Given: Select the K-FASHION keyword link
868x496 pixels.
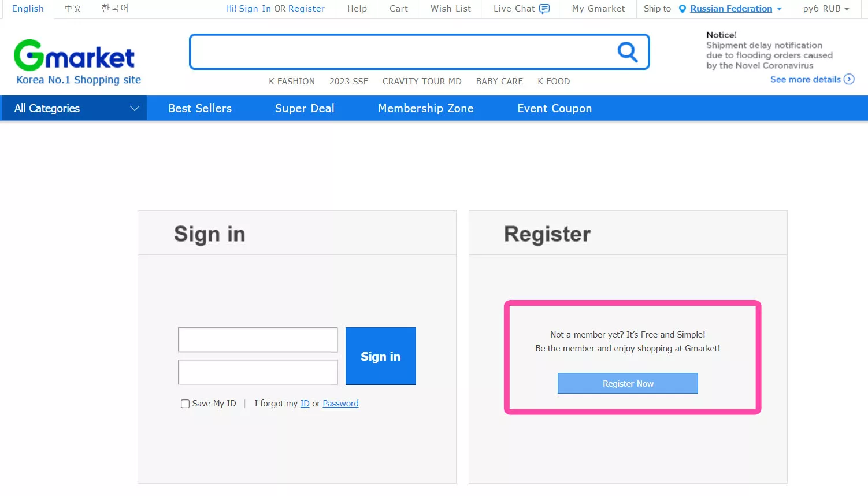Looking at the screenshot, I should tap(292, 82).
